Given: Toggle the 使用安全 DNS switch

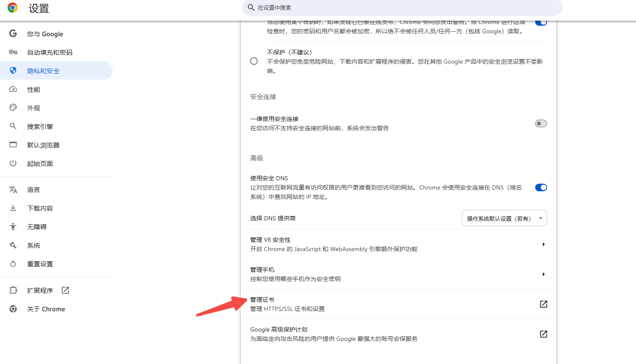Looking at the screenshot, I should 541,187.
